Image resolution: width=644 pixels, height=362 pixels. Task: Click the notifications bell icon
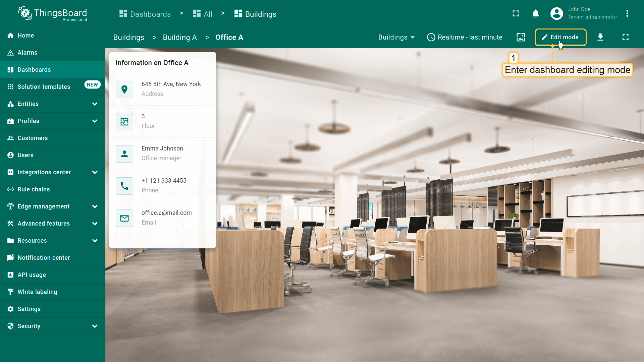pyautogui.click(x=536, y=14)
